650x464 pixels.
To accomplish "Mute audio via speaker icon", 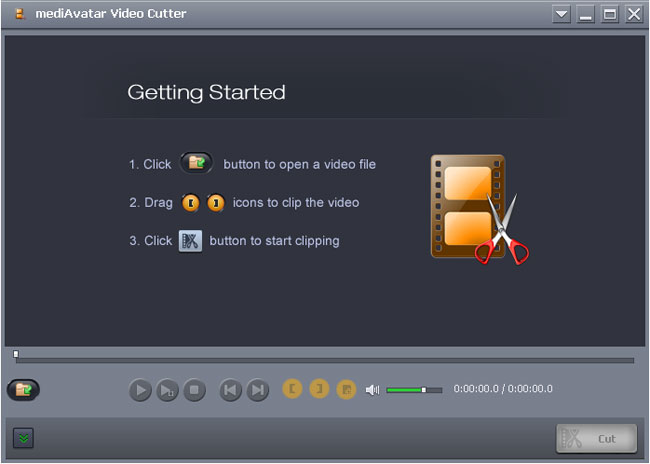I will (372, 390).
